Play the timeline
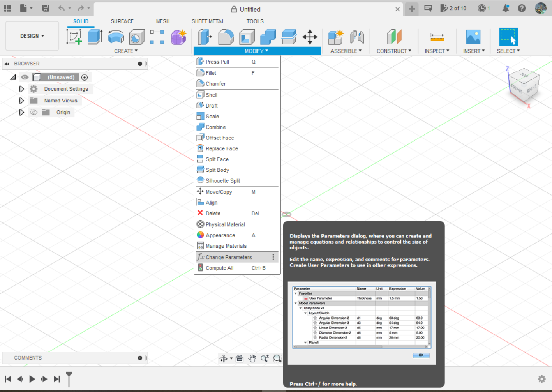This screenshot has height=392, width=552. tap(32, 379)
